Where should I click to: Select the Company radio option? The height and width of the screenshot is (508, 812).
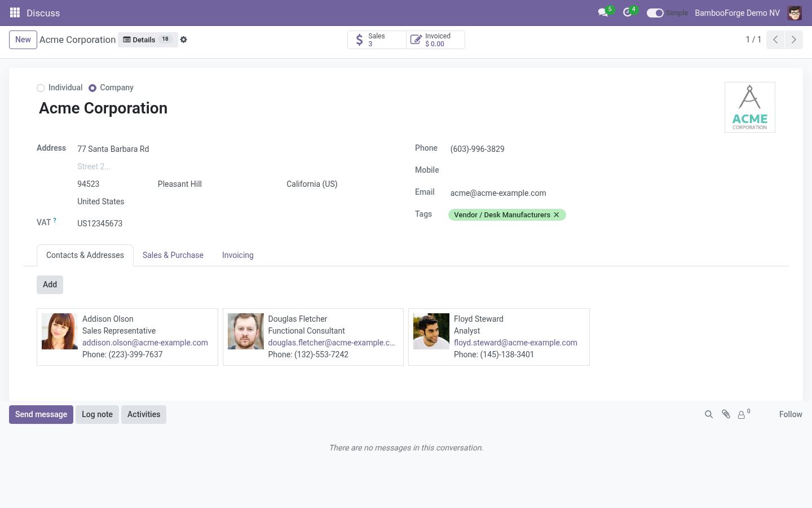click(92, 88)
